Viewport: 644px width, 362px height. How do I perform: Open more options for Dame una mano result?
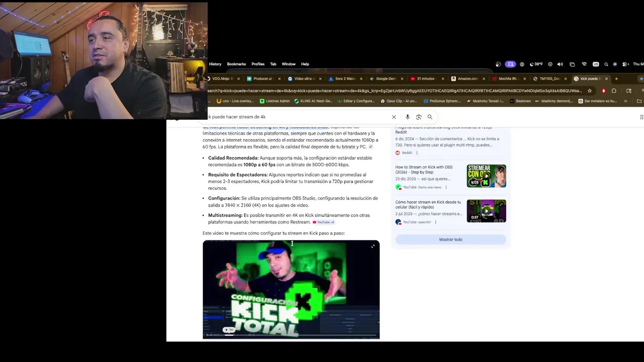446,187
